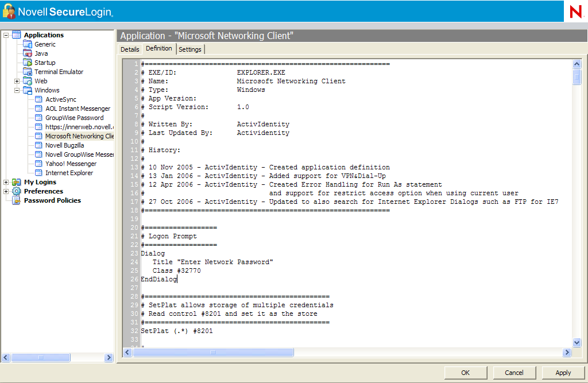Switch to the Settings tab
588x383 pixels.
[190, 49]
